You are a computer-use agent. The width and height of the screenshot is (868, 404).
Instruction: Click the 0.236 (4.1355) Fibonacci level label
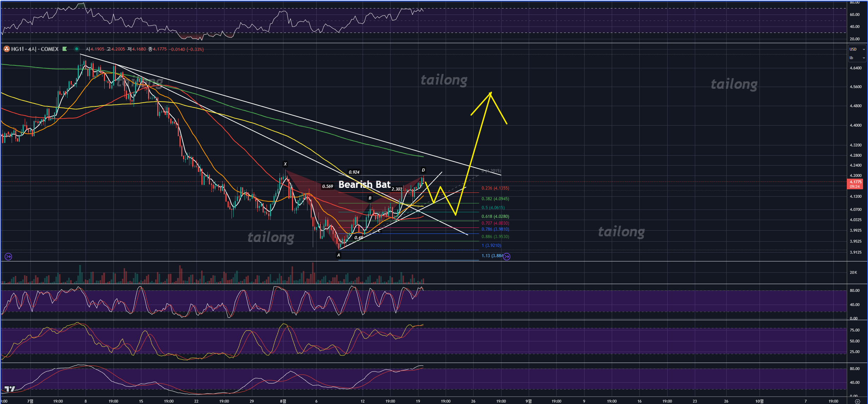click(x=495, y=188)
